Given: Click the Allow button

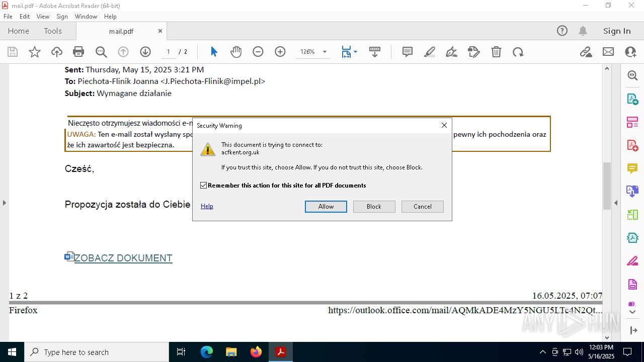Looking at the screenshot, I should tap(326, 207).
